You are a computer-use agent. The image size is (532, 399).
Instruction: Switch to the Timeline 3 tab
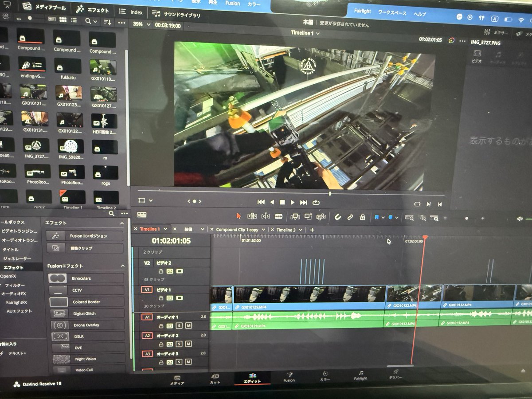coord(286,230)
